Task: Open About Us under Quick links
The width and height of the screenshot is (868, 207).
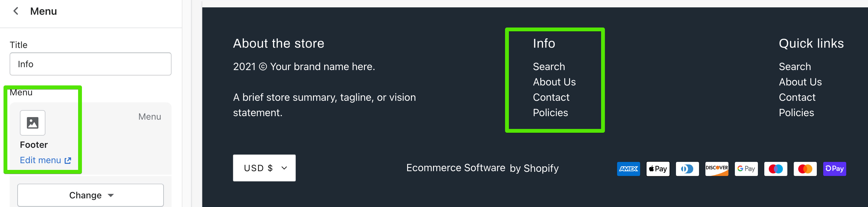Action: [800, 82]
